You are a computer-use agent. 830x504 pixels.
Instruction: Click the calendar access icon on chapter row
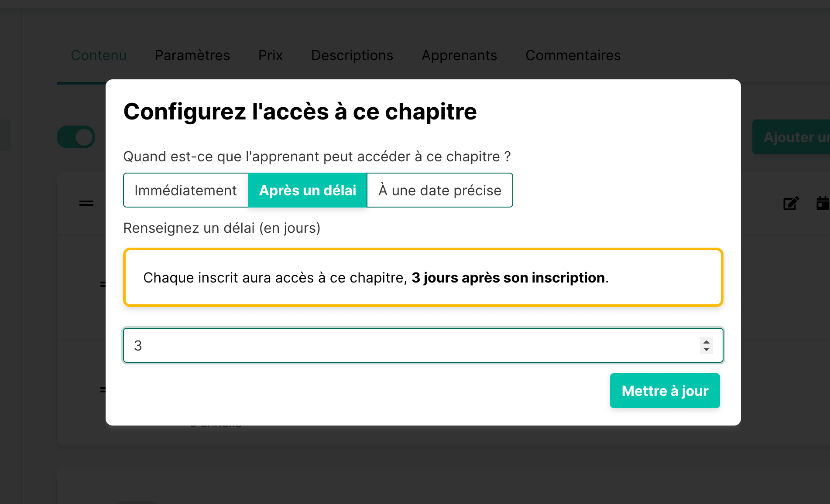click(x=822, y=203)
